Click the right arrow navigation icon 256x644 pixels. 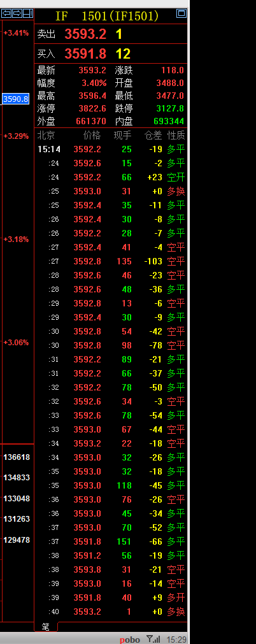(17, 13)
